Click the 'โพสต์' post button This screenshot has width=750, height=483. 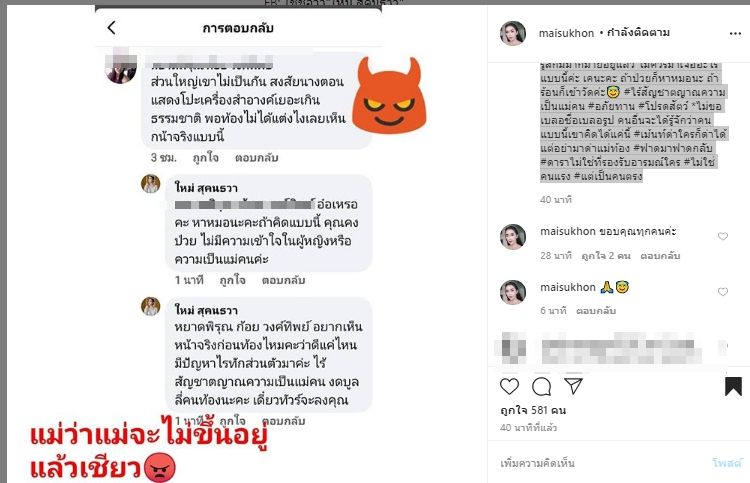coord(727,463)
